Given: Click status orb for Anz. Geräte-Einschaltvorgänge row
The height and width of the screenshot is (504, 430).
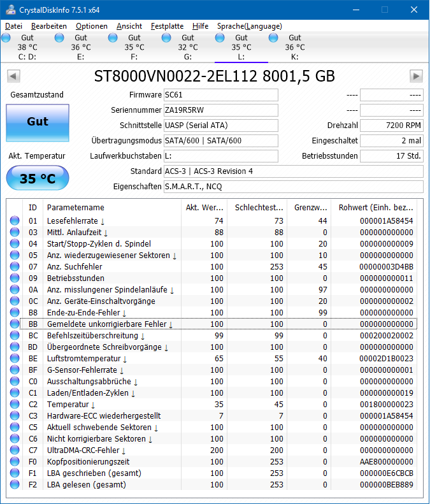Looking at the screenshot, I should pos(15,301).
